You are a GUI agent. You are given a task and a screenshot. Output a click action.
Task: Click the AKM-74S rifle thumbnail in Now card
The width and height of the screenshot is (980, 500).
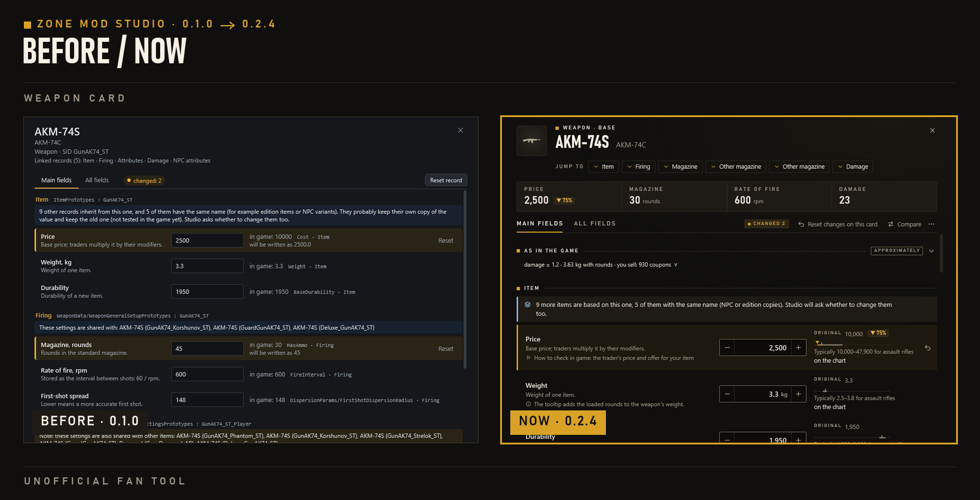click(531, 141)
